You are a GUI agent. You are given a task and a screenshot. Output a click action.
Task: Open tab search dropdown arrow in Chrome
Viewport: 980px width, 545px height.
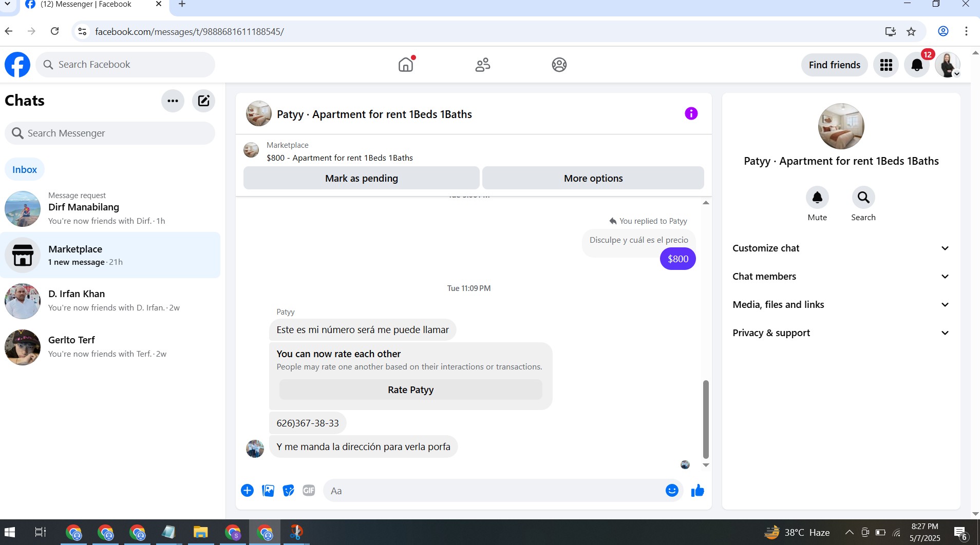tap(8, 4)
